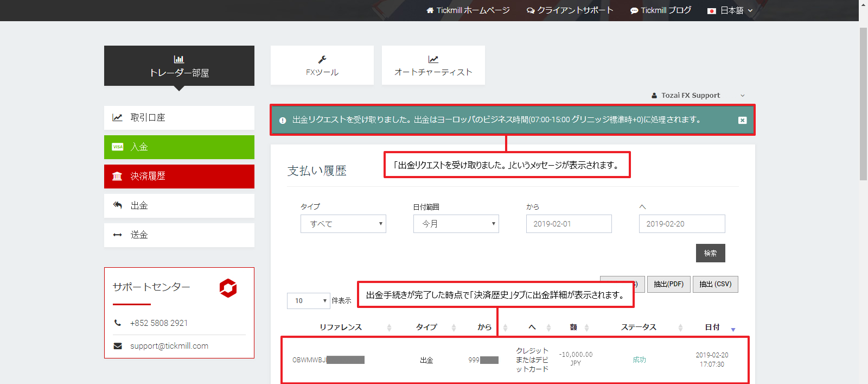Click the page vertical scrollbar
Image resolution: width=868 pixels, height=384 pixels.
[x=863, y=103]
